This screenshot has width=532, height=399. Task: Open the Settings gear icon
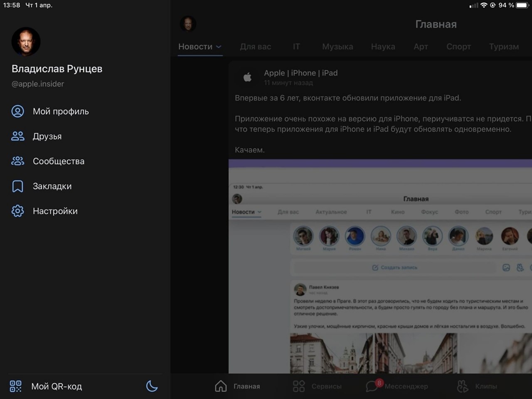(x=17, y=211)
